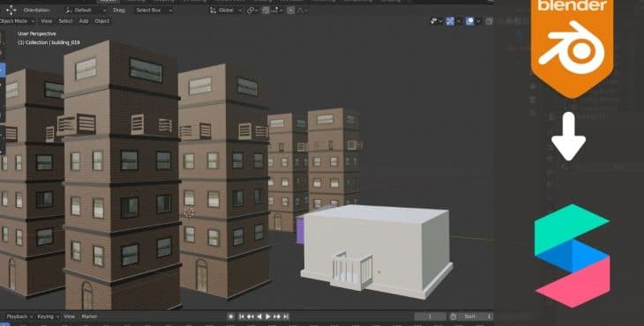The width and height of the screenshot is (644, 326).
Task: Toggle the preview range clock icon
Action: click(453, 316)
